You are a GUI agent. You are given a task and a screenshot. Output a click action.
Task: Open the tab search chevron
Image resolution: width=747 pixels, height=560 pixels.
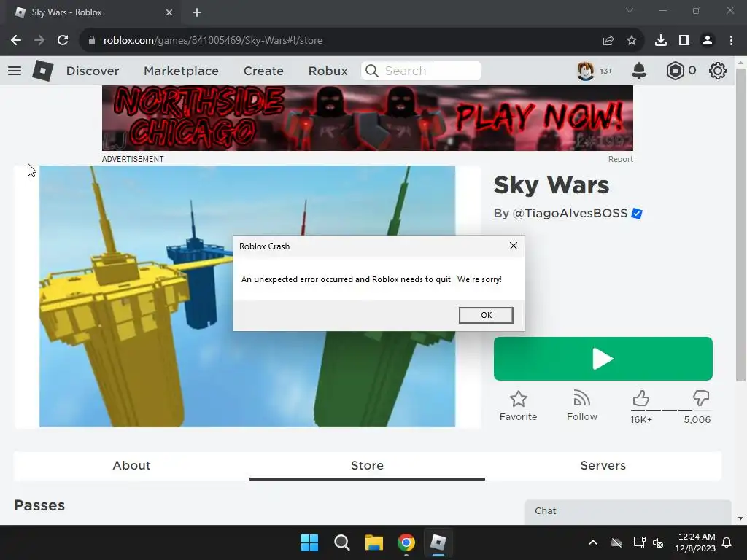(x=630, y=10)
